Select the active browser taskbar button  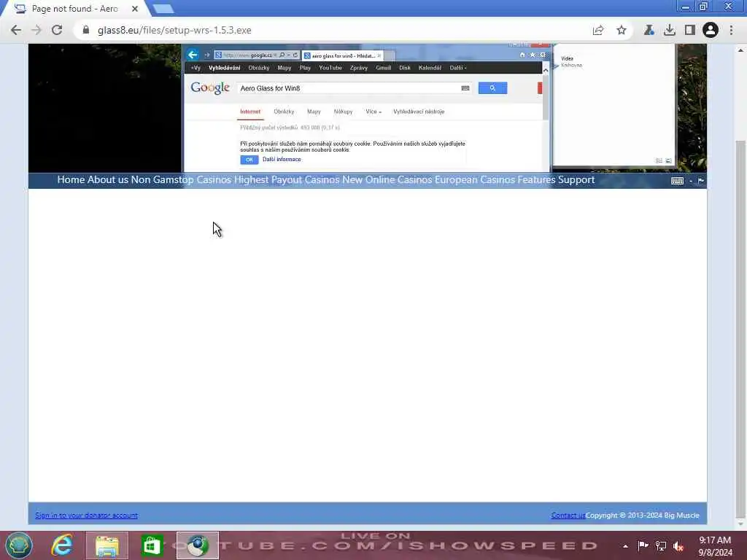[197, 545]
